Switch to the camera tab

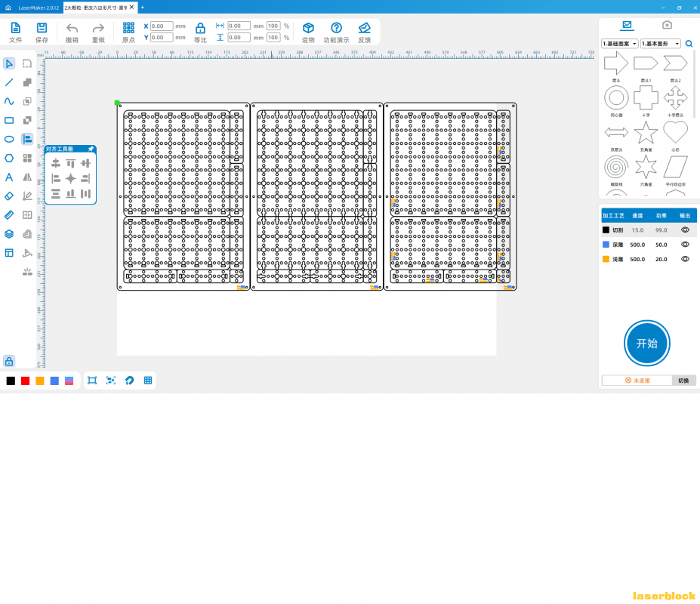(667, 25)
